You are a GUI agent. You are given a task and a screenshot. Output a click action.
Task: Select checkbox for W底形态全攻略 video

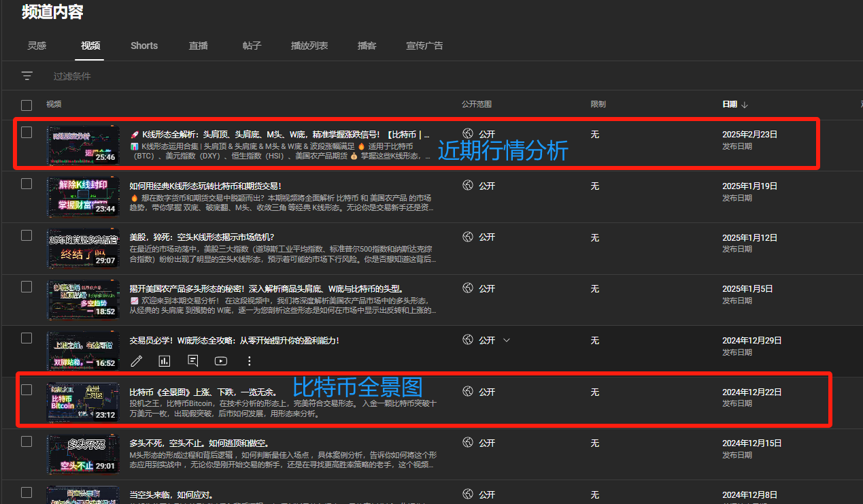point(27,338)
